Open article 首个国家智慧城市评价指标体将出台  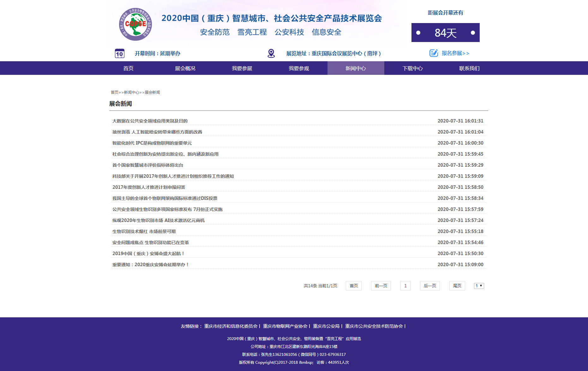(148, 165)
